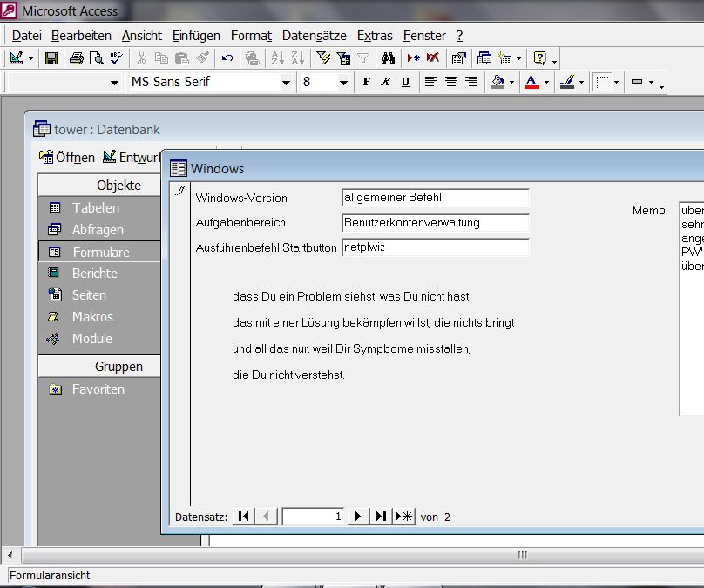704x588 pixels.
Task: Click the Help question mark icon
Action: [x=539, y=58]
